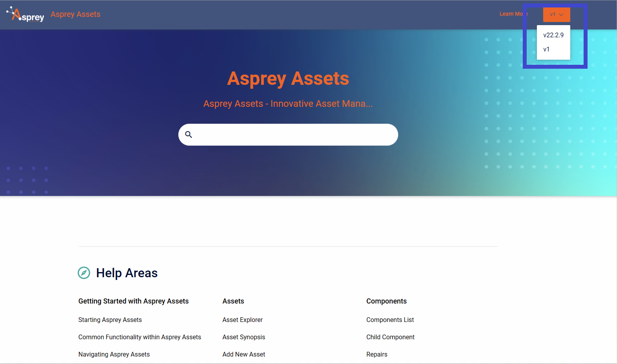The image size is (617, 364).
Task: Open Navigating Asprey Assets article
Action: pyautogui.click(x=114, y=354)
